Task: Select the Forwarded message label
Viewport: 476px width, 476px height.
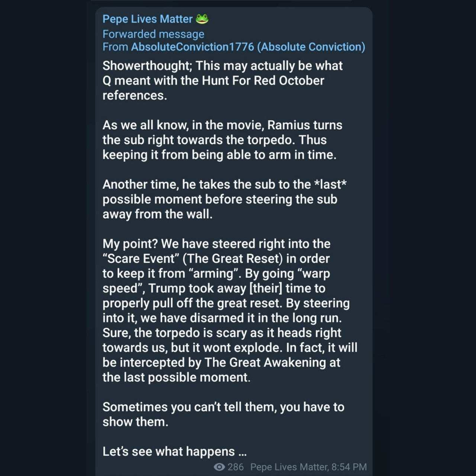Action: point(154,34)
